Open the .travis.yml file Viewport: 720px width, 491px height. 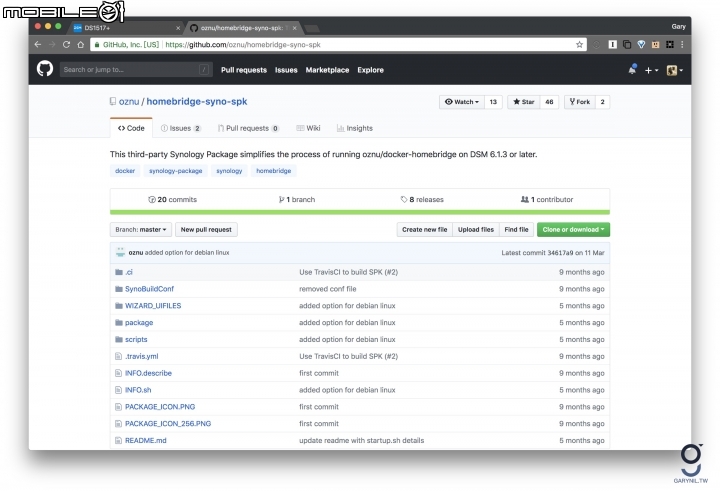pyautogui.click(x=141, y=356)
